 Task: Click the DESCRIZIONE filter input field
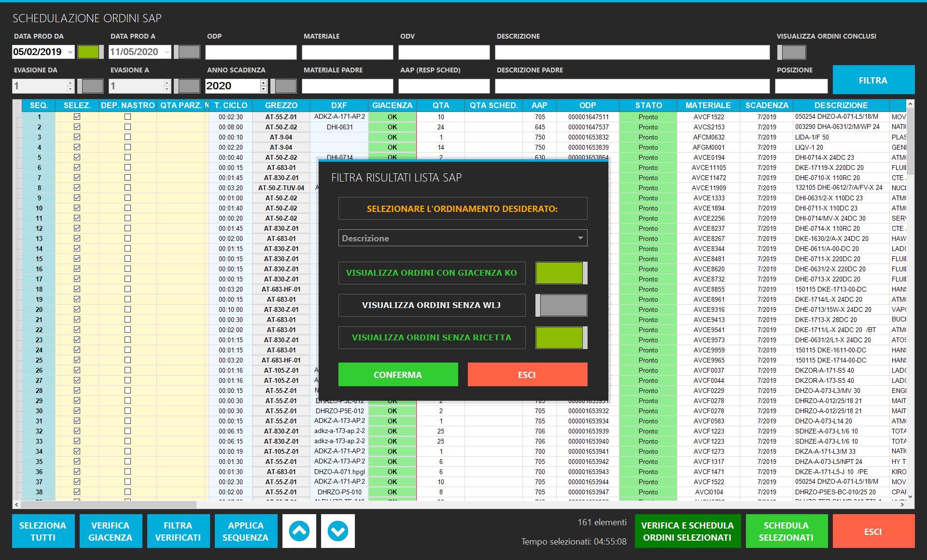632,52
